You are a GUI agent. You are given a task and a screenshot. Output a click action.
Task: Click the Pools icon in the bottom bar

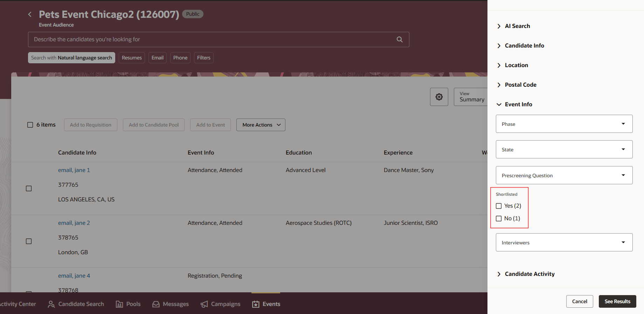(x=119, y=304)
